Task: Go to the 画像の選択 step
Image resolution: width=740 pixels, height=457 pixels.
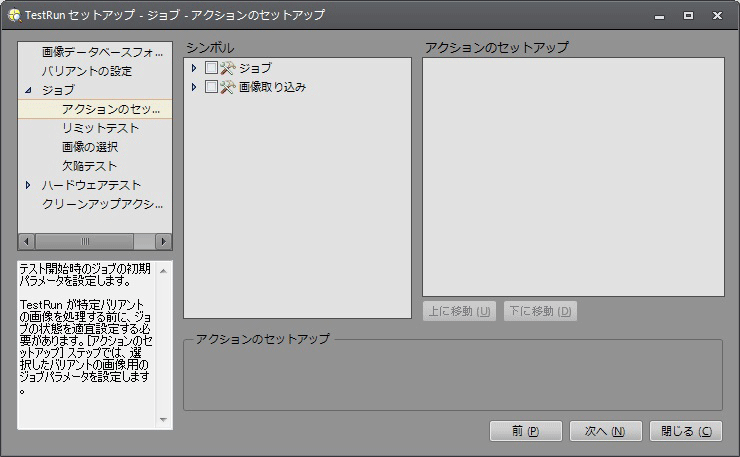Action: pos(89,147)
